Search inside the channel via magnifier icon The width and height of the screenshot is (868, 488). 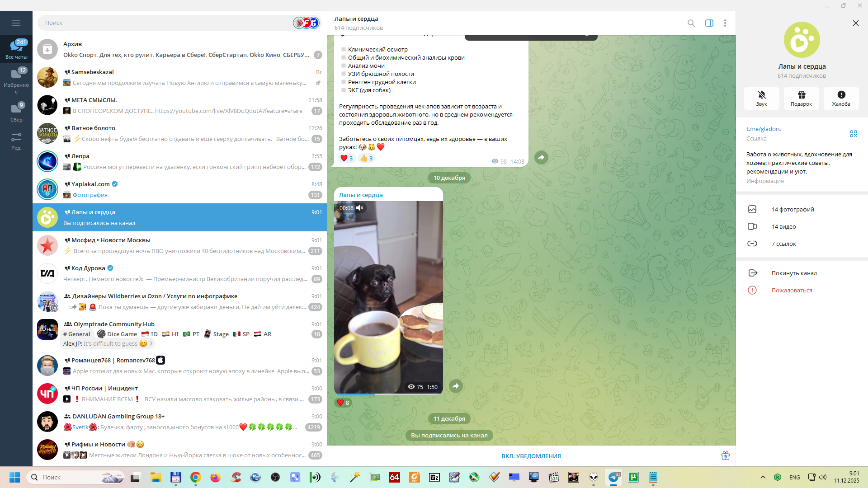click(691, 23)
